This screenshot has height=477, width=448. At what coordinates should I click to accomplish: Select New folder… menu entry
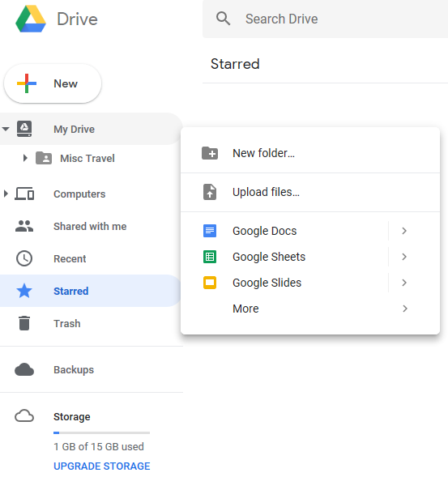tap(310, 153)
